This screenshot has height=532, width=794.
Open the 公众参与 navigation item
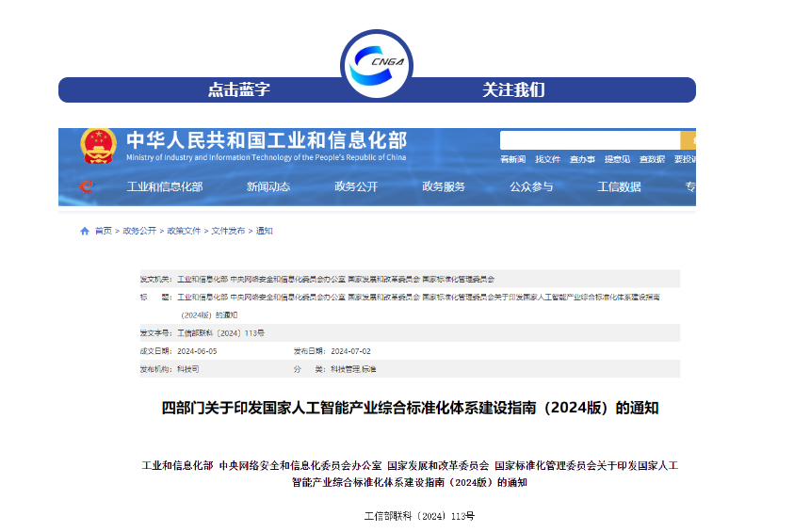tap(531, 186)
